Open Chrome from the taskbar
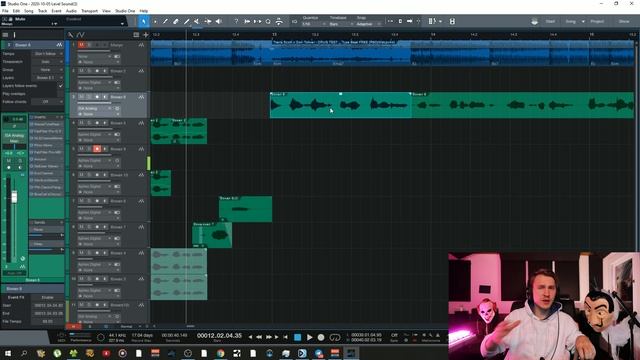640x360 pixels. tap(220, 353)
